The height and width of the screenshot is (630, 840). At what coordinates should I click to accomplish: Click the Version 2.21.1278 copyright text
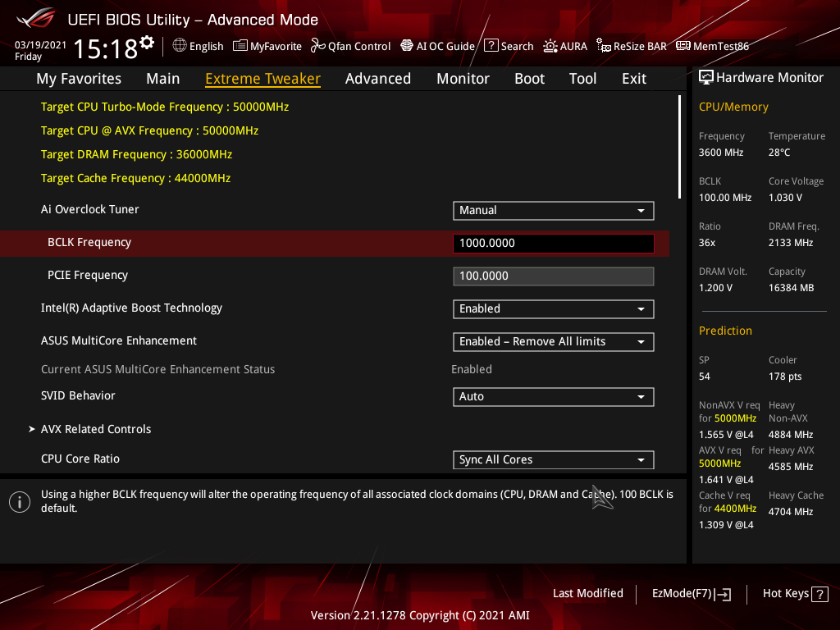click(420, 615)
